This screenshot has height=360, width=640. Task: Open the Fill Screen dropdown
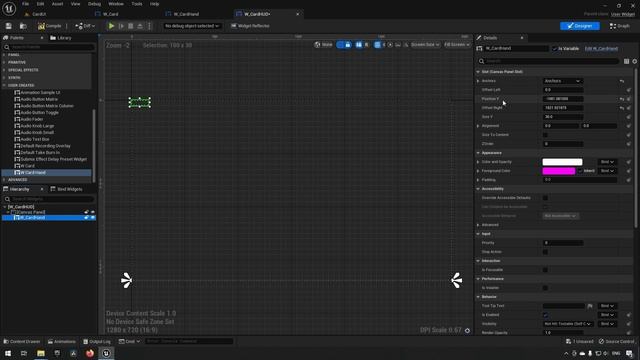click(x=456, y=45)
